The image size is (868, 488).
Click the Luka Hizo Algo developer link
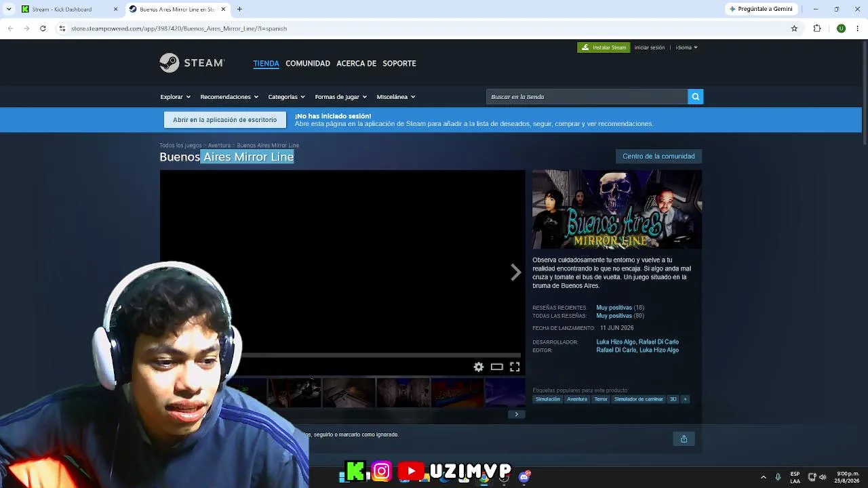tap(616, 342)
